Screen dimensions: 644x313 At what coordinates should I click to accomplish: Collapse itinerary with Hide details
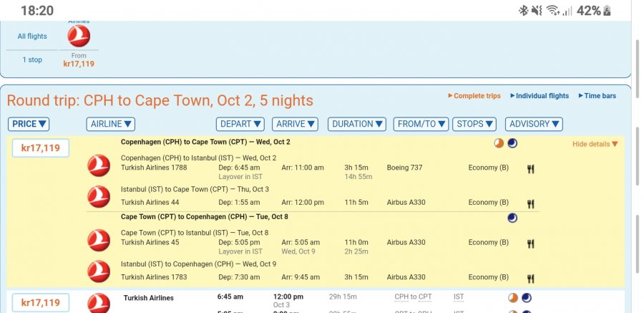click(595, 144)
